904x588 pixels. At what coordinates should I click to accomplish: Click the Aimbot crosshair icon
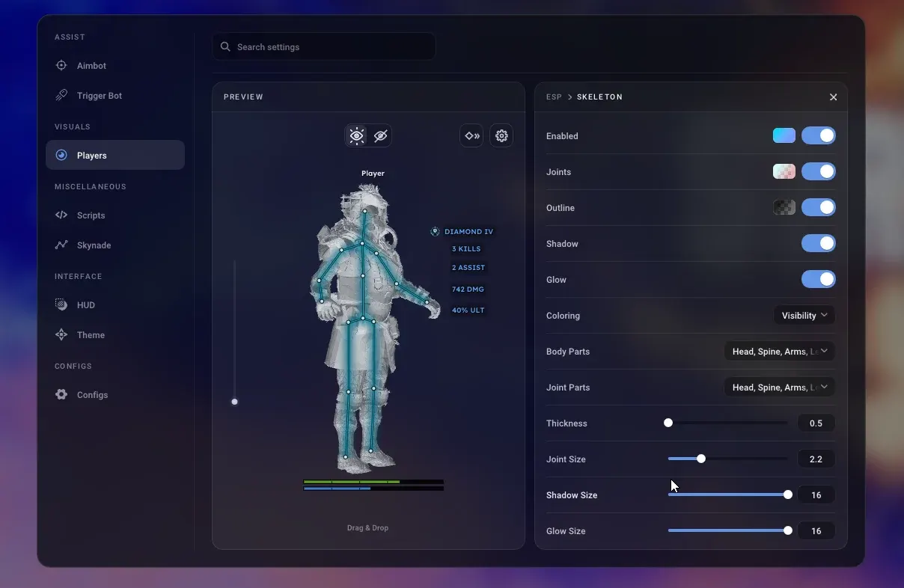tap(61, 66)
